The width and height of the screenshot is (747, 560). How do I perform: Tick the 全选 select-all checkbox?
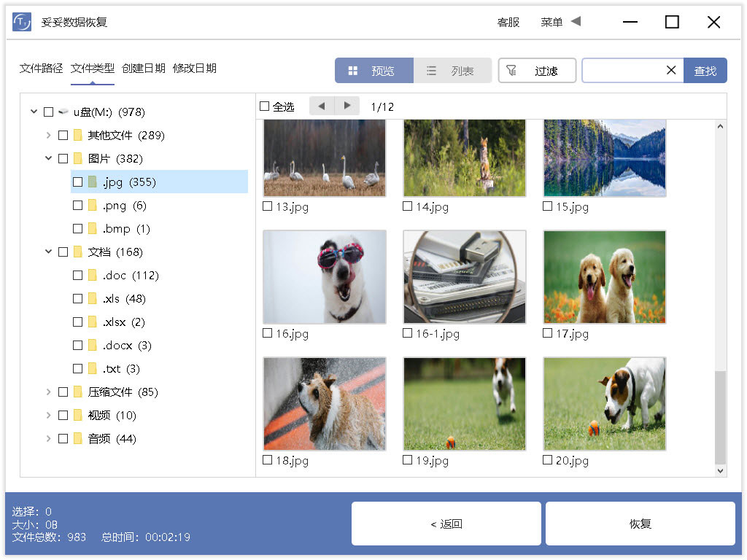click(264, 106)
